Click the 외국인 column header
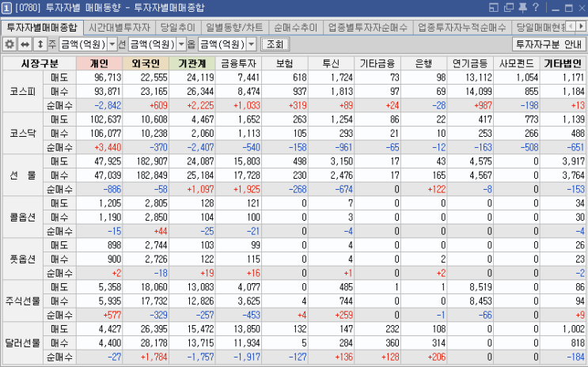Viewport: 588px width, 367px height. pos(146,63)
